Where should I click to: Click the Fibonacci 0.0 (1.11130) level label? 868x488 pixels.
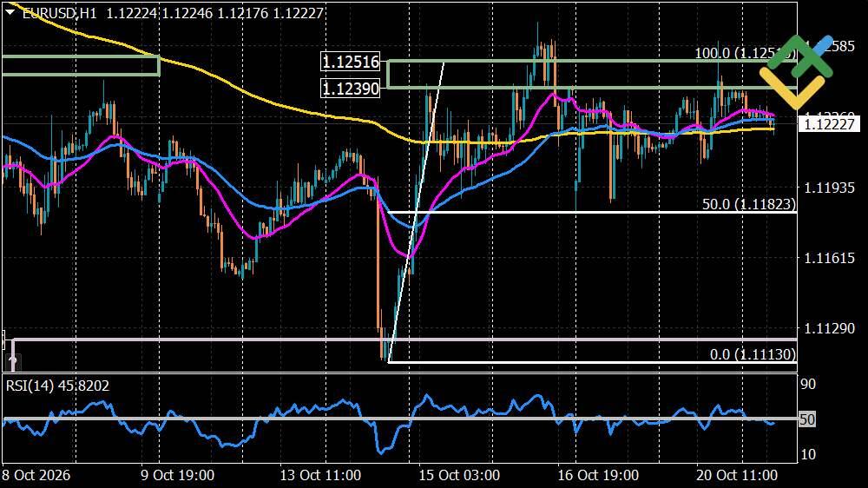[753, 354]
